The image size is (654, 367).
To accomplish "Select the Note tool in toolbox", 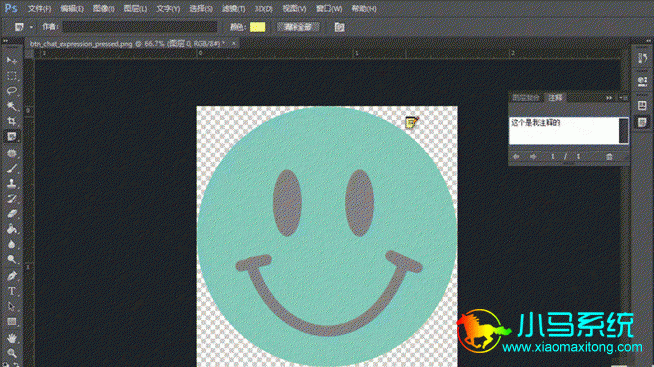I will 12,137.
